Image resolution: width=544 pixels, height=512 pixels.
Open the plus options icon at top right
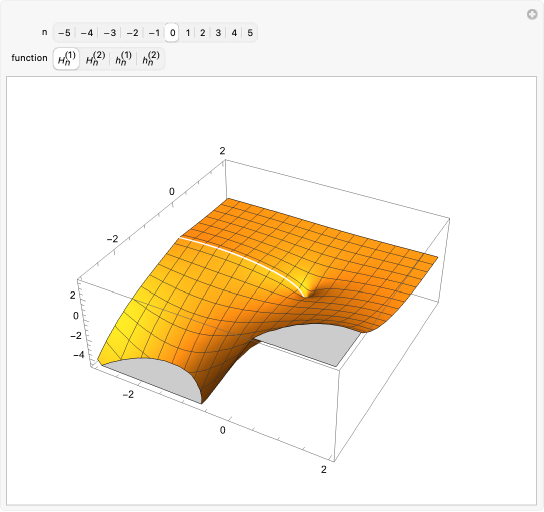click(532, 15)
